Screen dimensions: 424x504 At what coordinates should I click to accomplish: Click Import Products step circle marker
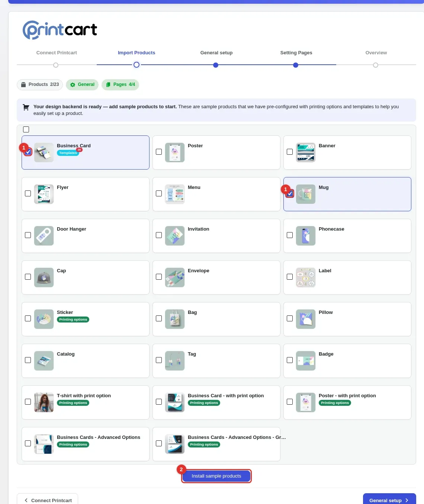pyautogui.click(x=136, y=65)
